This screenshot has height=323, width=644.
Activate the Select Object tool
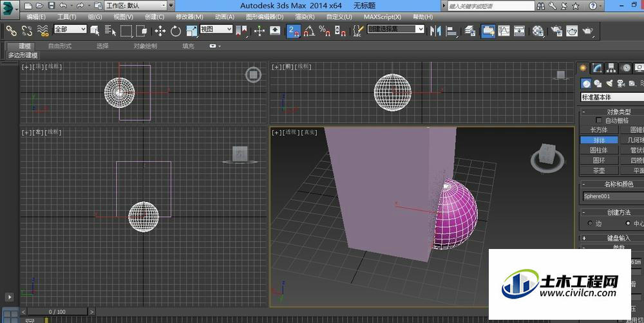tap(95, 30)
